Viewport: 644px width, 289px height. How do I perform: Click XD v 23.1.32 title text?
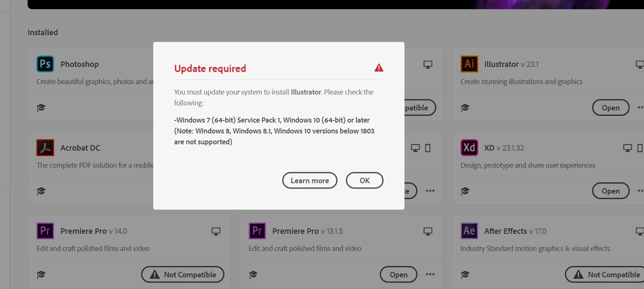504,148
